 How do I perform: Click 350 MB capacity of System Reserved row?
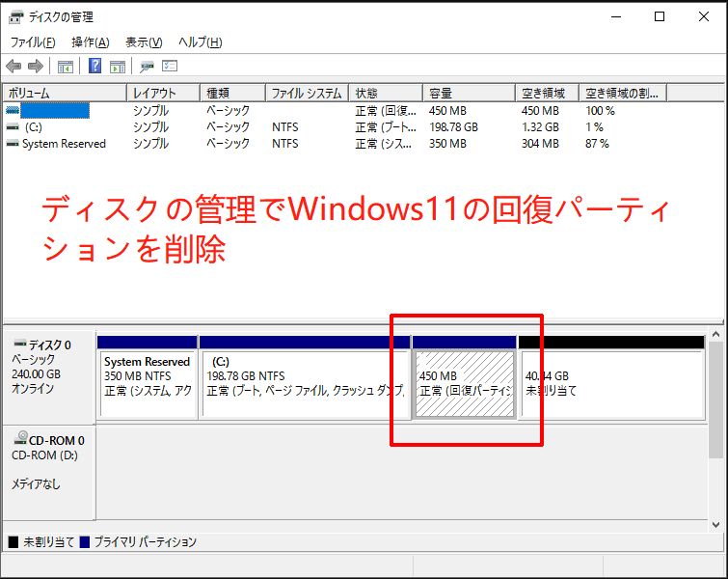tap(447, 144)
